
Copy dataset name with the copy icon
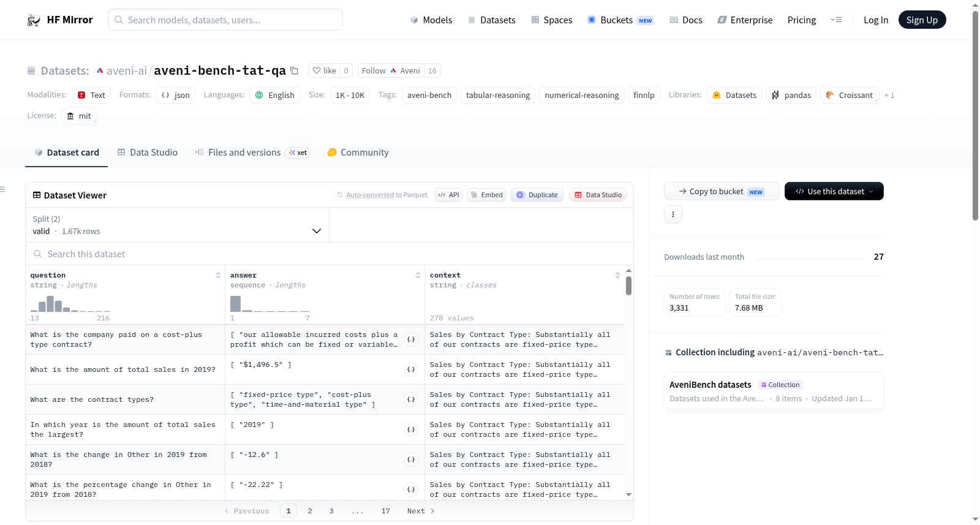tap(294, 70)
